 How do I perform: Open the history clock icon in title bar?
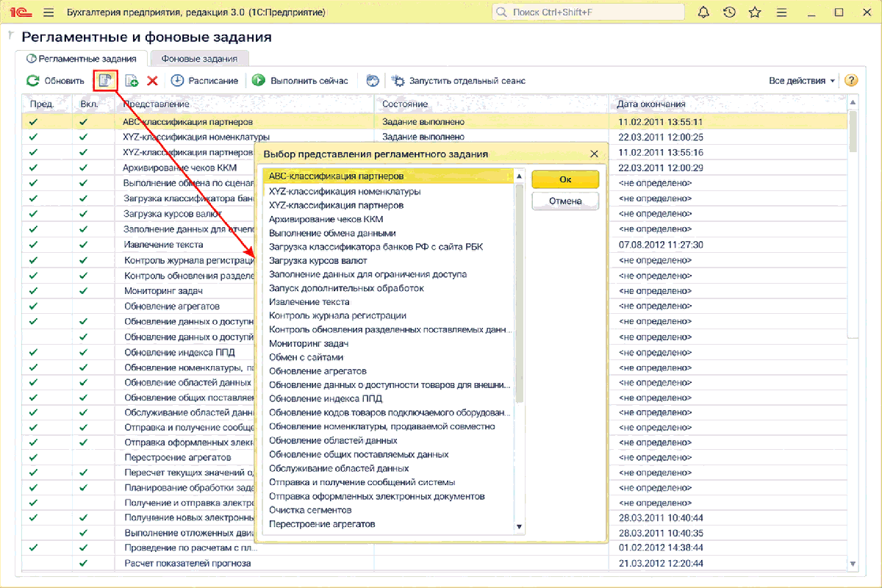(x=729, y=12)
